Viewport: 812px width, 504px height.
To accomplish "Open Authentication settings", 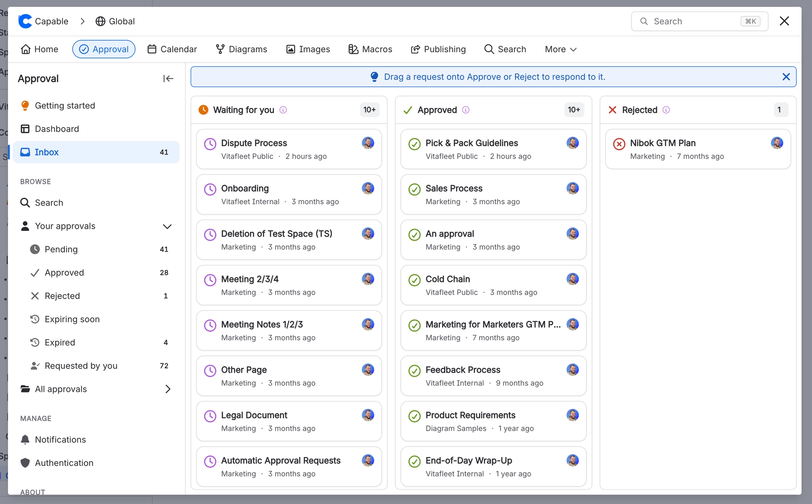I will click(x=96, y=463).
